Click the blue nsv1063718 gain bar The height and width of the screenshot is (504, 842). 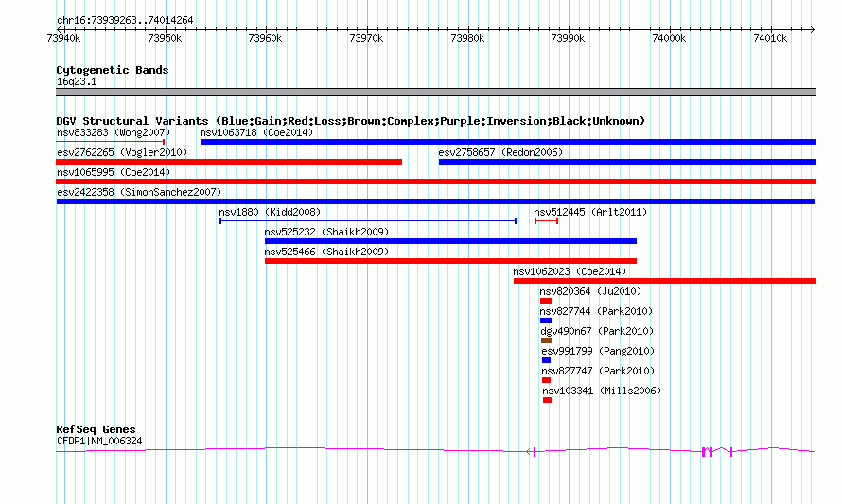pos(508,142)
